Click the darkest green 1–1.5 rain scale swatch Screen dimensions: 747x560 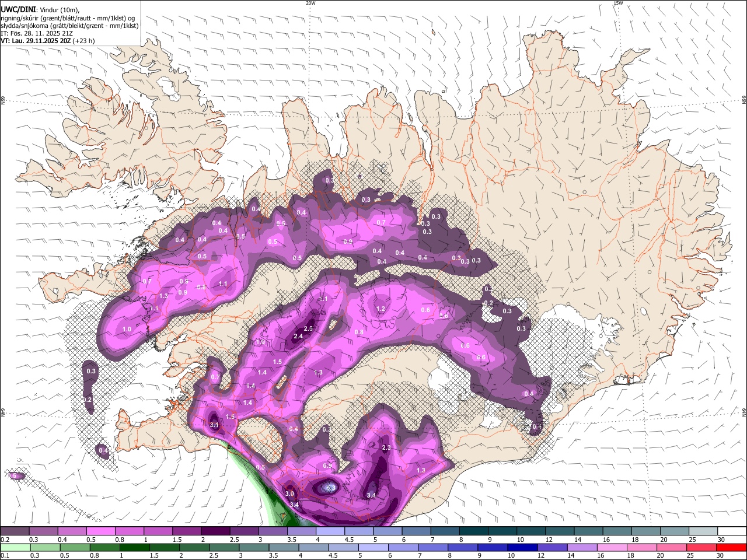point(134,548)
